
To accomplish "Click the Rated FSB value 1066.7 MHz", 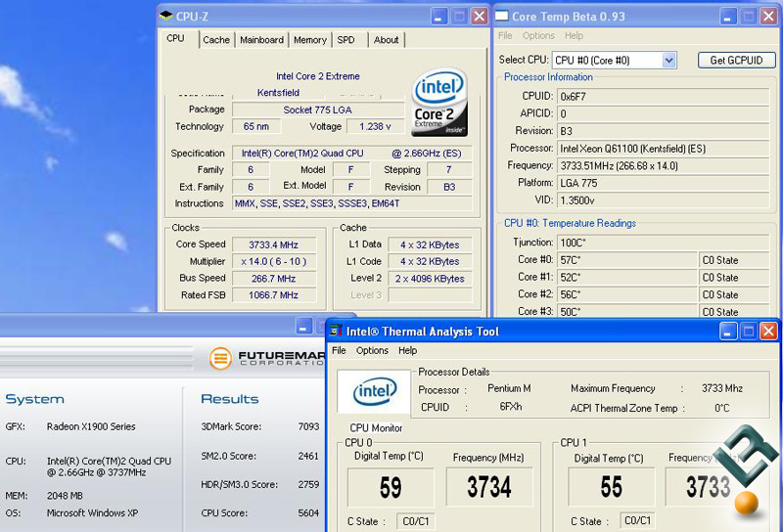I will pos(274,295).
